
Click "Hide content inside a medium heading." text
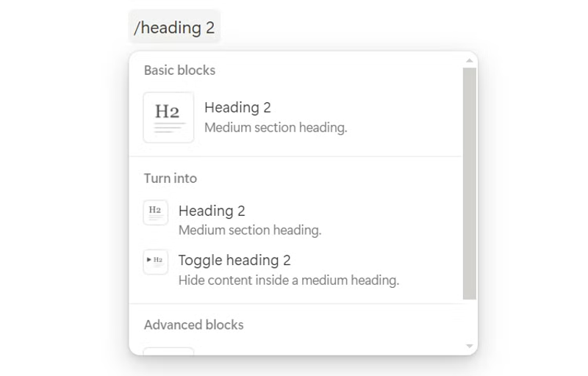coord(289,280)
